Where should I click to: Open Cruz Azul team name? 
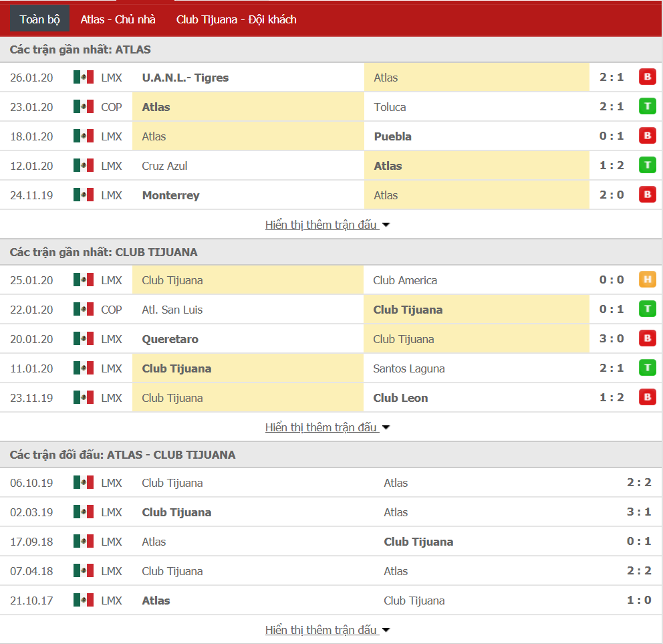[164, 166]
